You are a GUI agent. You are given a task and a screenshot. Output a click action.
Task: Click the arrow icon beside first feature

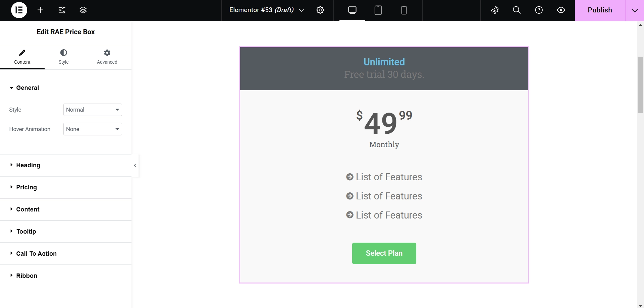[x=350, y=177]
